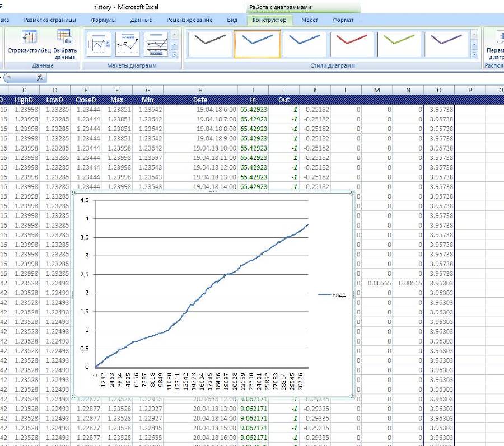Select column L header

click(x=346, y=90)
